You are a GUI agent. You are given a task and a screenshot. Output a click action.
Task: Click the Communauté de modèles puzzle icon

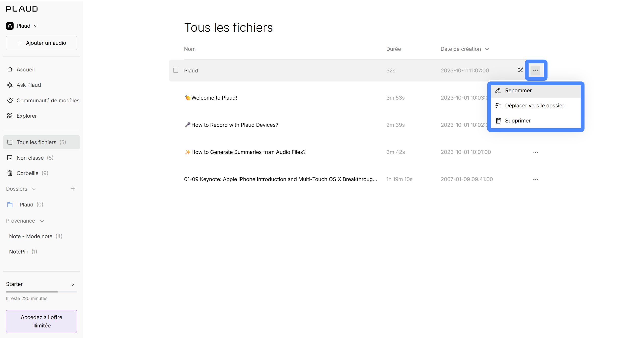[x=10, y=100]
